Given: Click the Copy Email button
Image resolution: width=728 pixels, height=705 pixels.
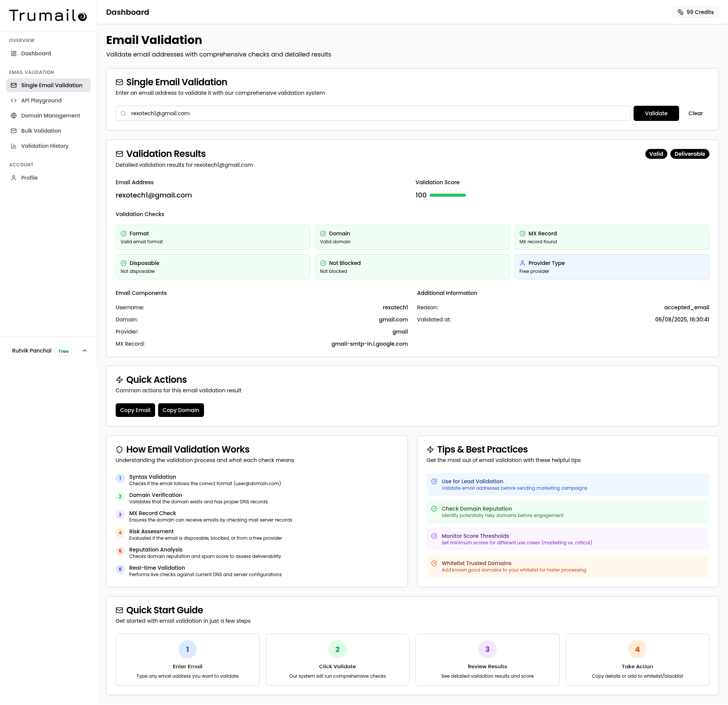Looking at the screenshot, I should coord(135,410).
